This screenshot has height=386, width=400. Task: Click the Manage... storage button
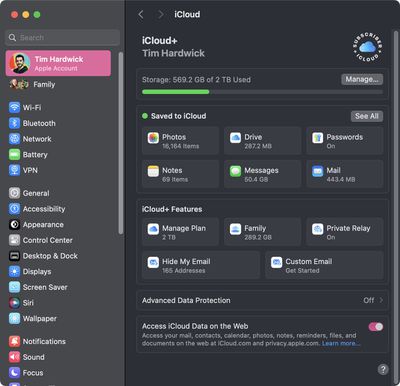[362, 79]
